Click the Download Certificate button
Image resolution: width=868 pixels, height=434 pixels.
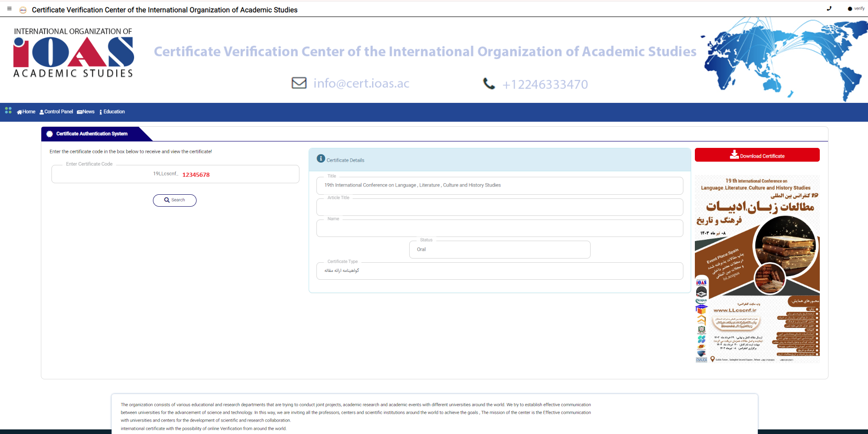coord(757,155)
